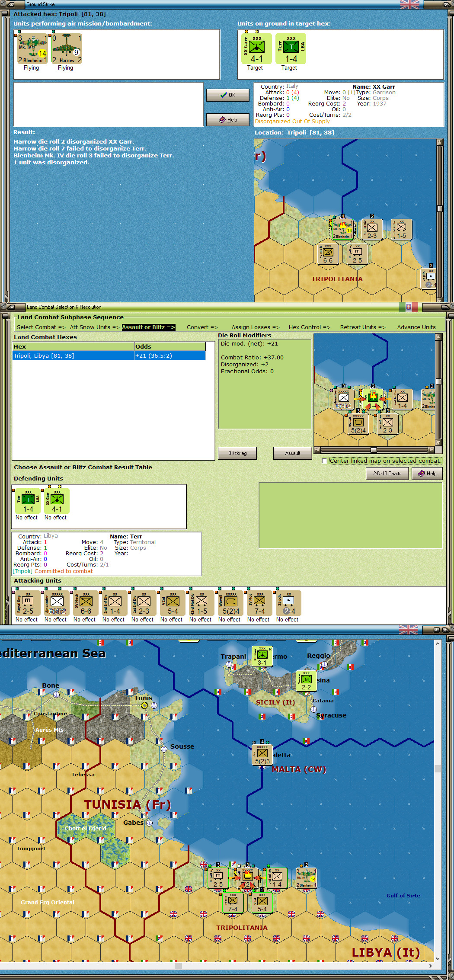
Task: Select attacking XV Mech 6-6 unit
Action: point(86,603)
